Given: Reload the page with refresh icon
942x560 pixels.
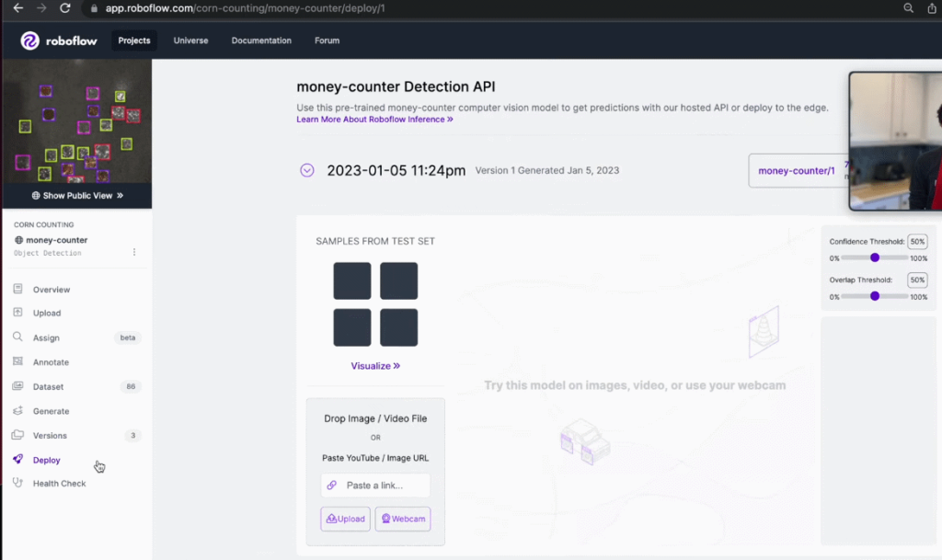Looking at the screenshot, I should pyautogui.click(x=65, y=8).
